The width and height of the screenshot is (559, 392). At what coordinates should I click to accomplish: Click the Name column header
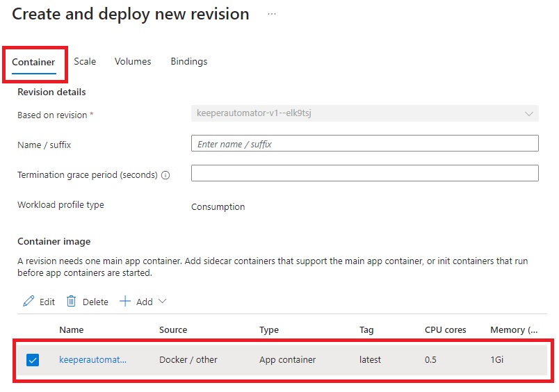pos(71,330)
